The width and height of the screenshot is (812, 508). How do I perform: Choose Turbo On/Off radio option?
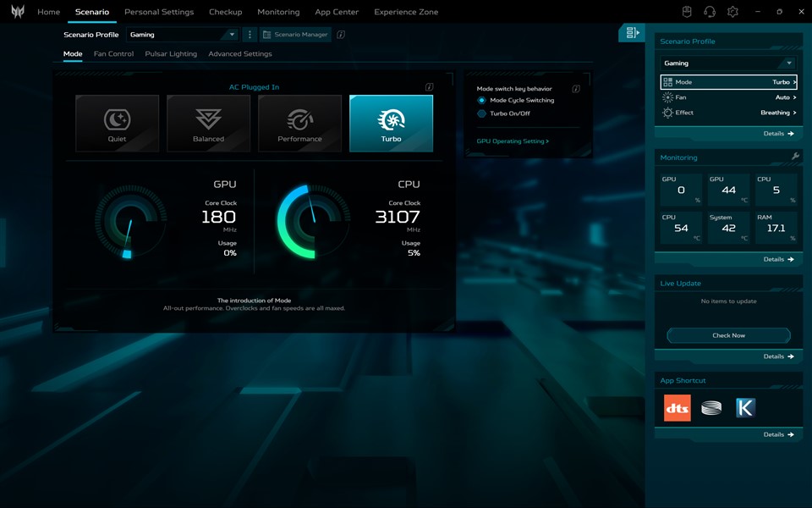click(x=482, y=113)
